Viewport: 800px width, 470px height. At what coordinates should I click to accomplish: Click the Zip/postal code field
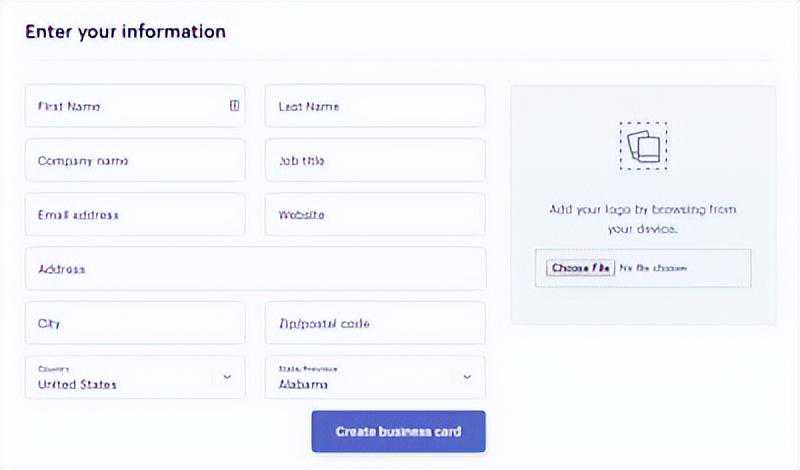pyautogui.click(x=375, y=323)
